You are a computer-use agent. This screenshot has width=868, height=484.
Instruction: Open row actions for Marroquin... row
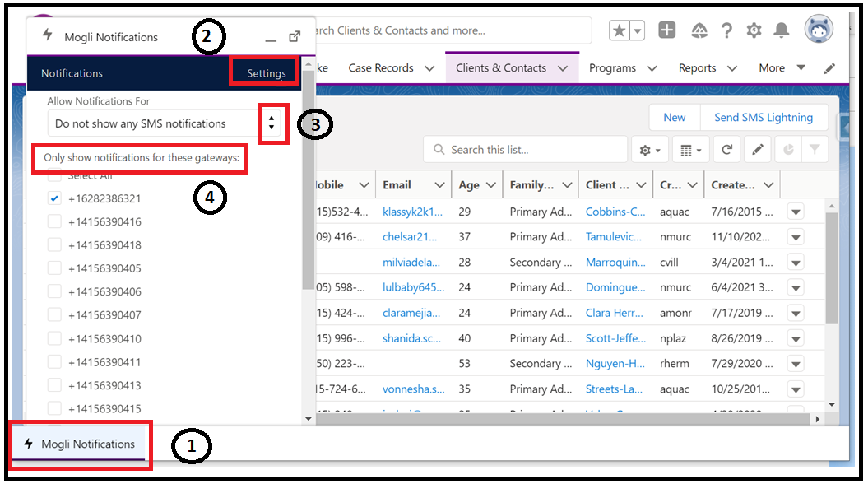pos(796,263)
